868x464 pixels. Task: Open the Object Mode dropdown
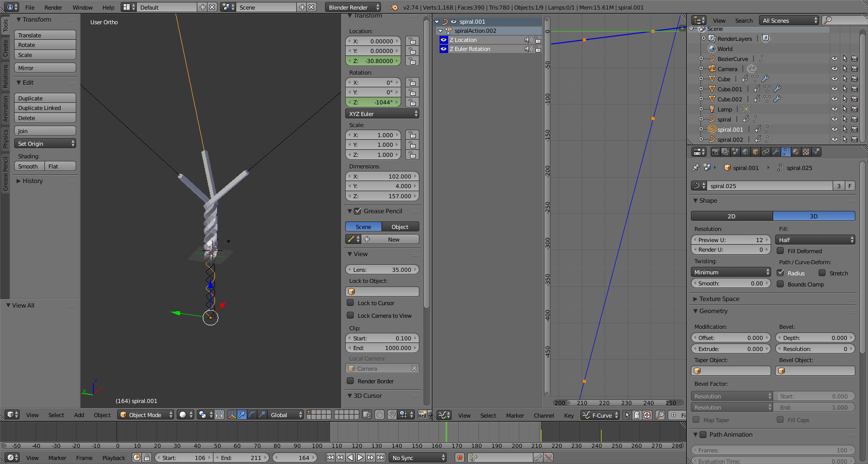(x=146, y=415)
